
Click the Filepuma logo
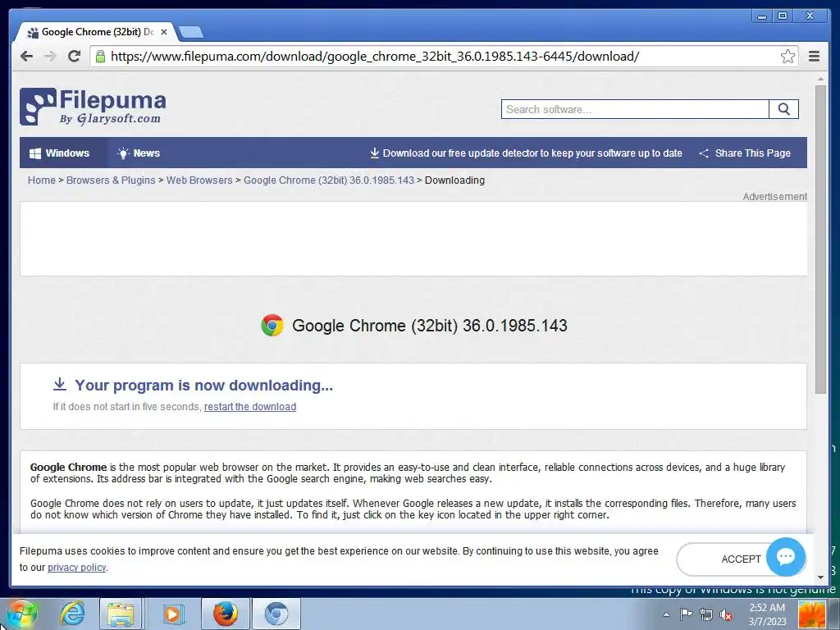tap(93, 107)
